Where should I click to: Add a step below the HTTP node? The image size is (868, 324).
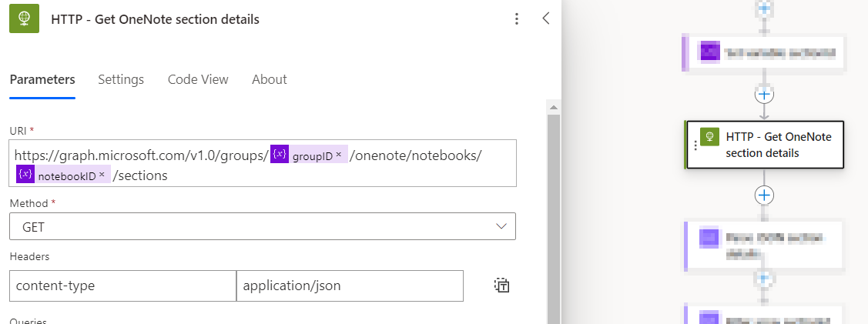click(x=765, y=195)
